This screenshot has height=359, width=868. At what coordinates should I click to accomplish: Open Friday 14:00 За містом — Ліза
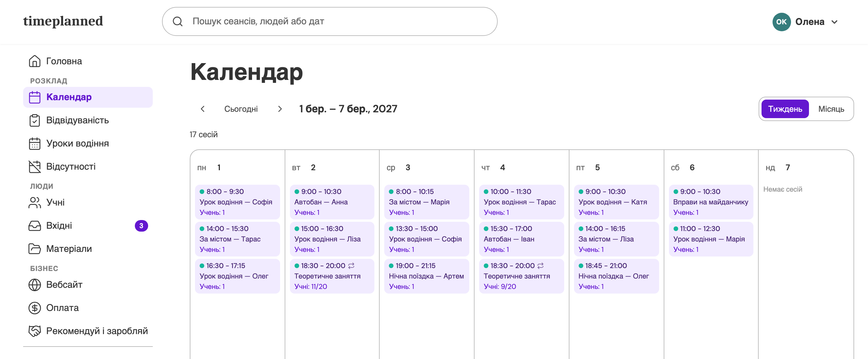(616, 239)
